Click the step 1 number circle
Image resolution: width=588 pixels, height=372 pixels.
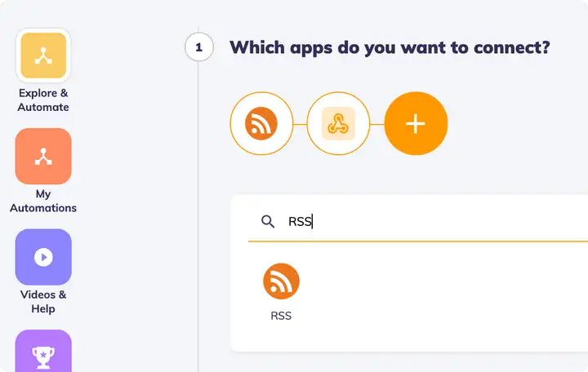pyautogui.click(x=199, y=47)
